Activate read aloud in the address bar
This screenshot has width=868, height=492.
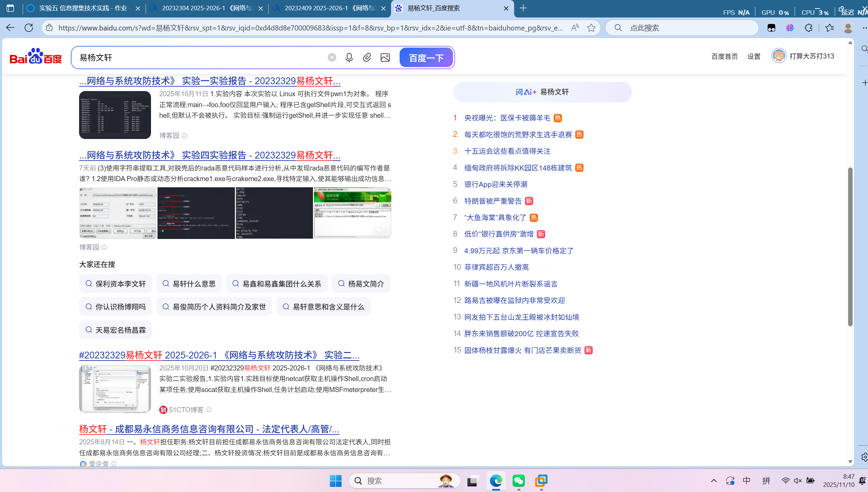(575, 28)
